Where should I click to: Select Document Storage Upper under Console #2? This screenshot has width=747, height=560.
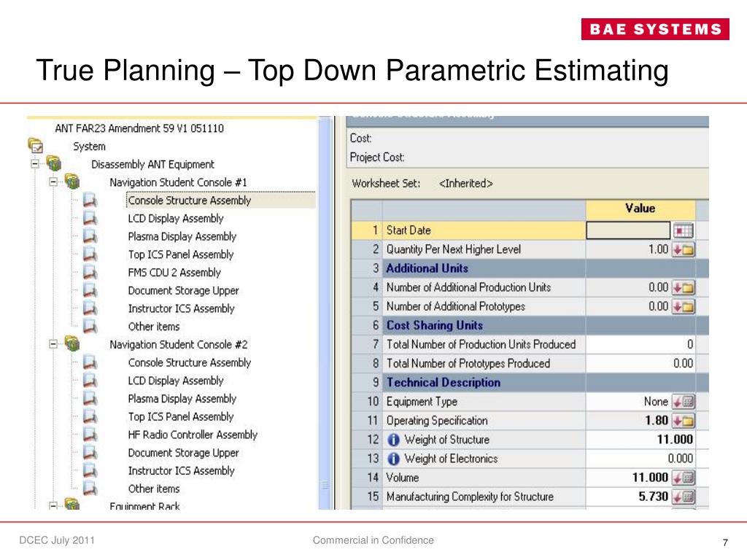pyautogui.click(x=183, y=452)
